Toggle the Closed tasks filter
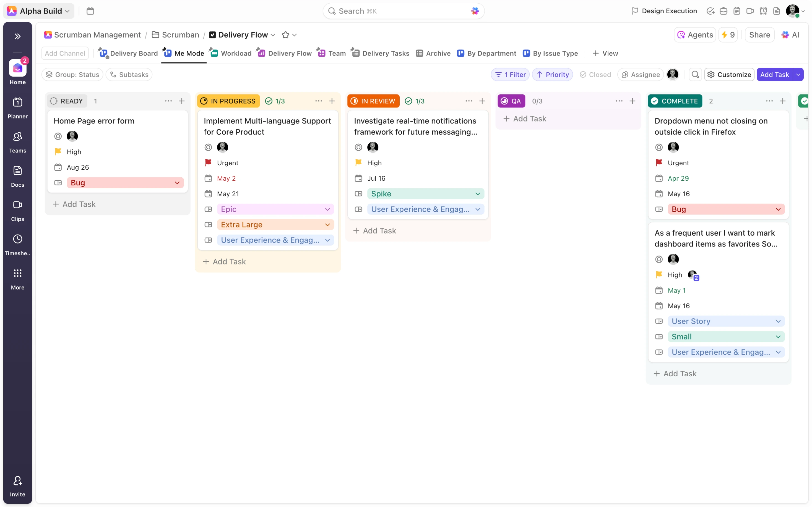The height and width of the screenshot is (507, 812). [x=595, y=74]
